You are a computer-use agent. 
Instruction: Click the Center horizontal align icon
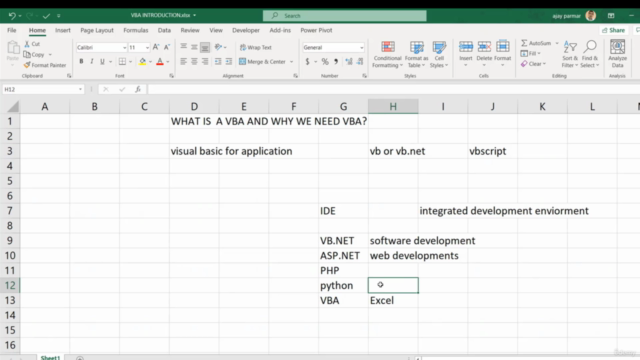[194, 62]
